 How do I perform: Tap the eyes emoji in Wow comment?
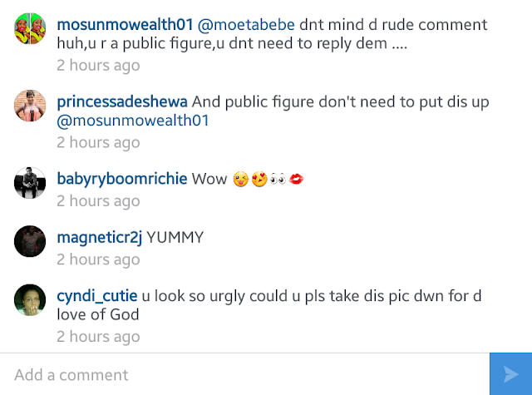click(278, 179)
